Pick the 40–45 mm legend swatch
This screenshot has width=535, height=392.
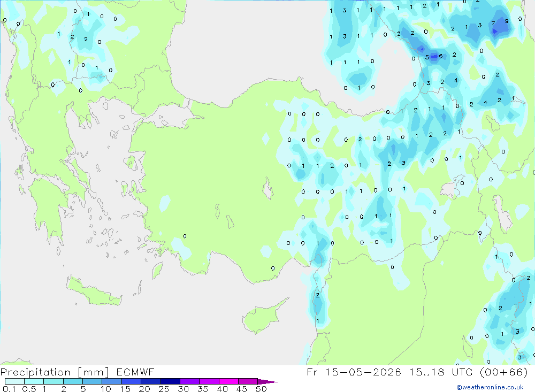coord(228,381)
